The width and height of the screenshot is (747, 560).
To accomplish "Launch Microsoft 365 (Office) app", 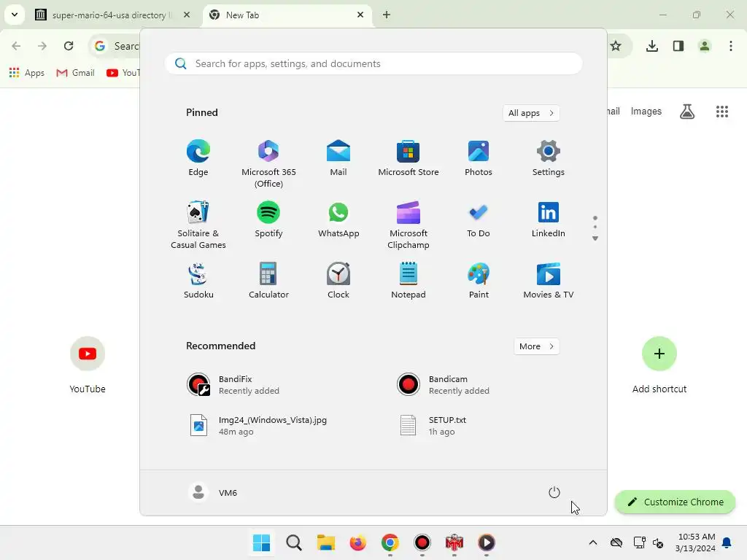I will tap(268, 164).
